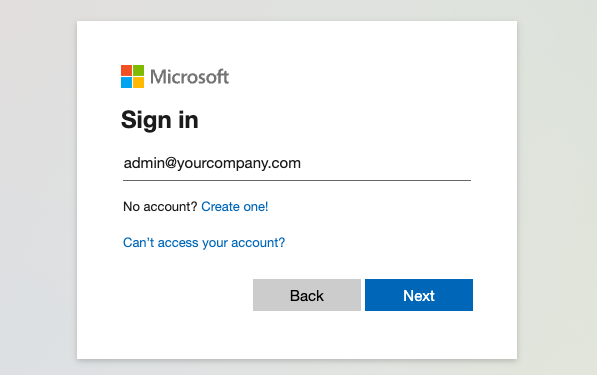Follow the "Can't access your account?" link

pyautogui.click(x=204, y=243)
